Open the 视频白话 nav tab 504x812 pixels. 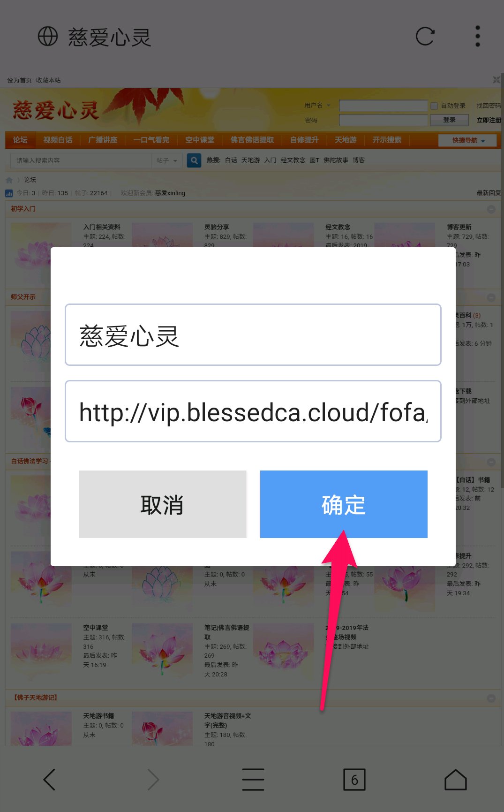click(x=58, y=140)
